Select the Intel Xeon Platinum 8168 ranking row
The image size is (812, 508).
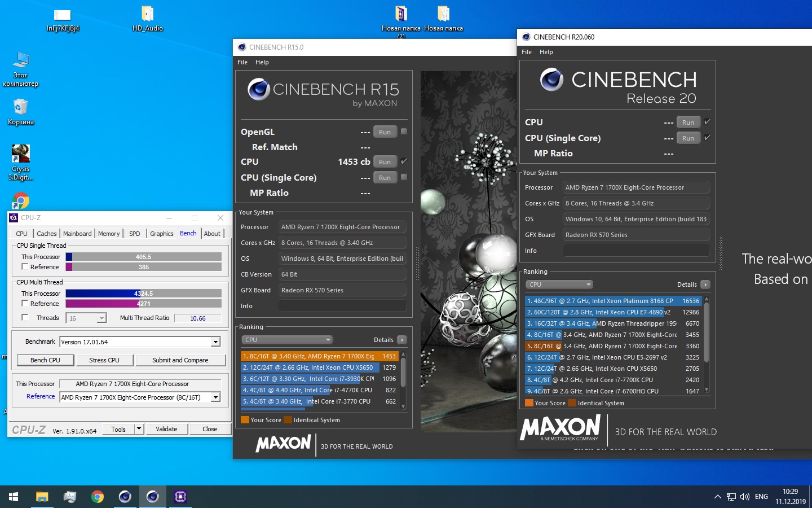(613, 301)
